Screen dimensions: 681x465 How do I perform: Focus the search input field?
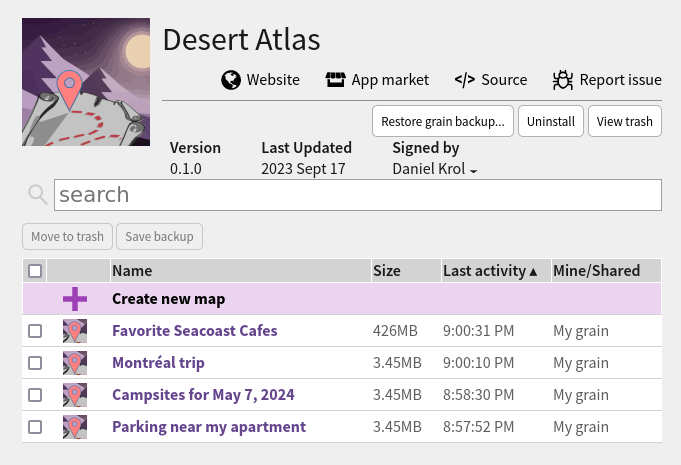(x=358, y=195)
